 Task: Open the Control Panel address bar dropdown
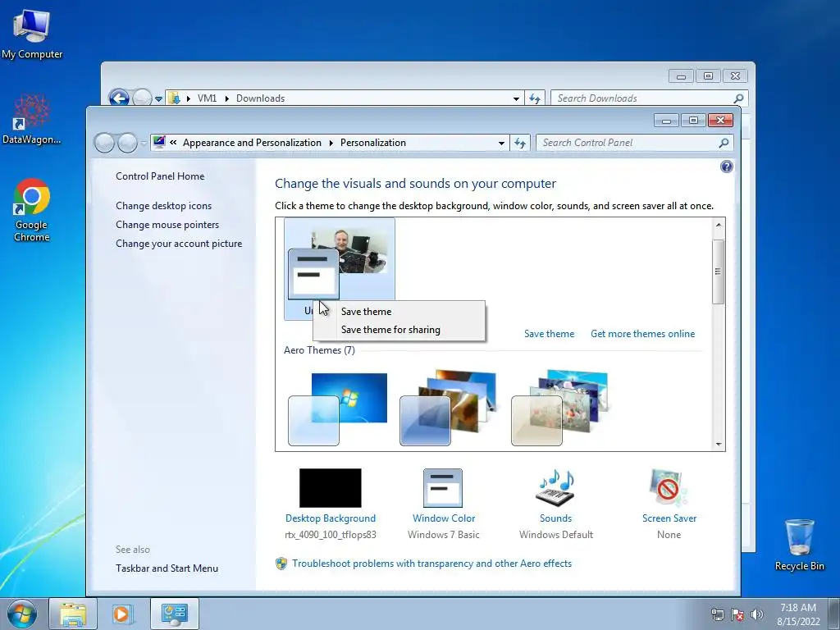[x=501, y=143]
